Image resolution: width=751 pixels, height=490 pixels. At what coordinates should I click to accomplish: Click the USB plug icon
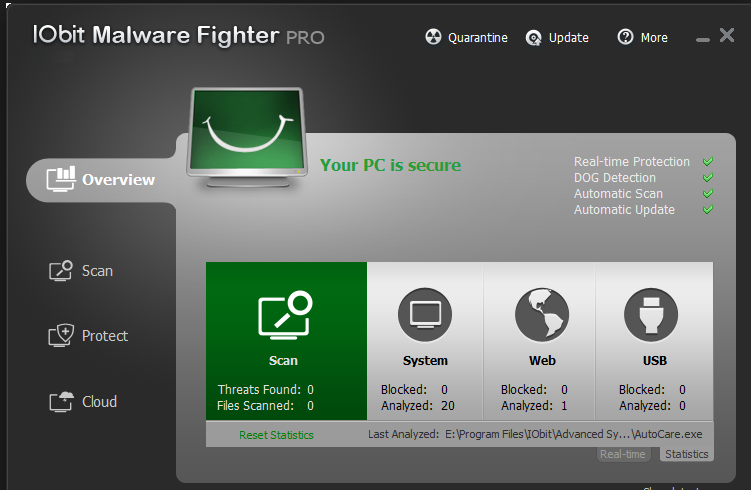pos(651,315)
